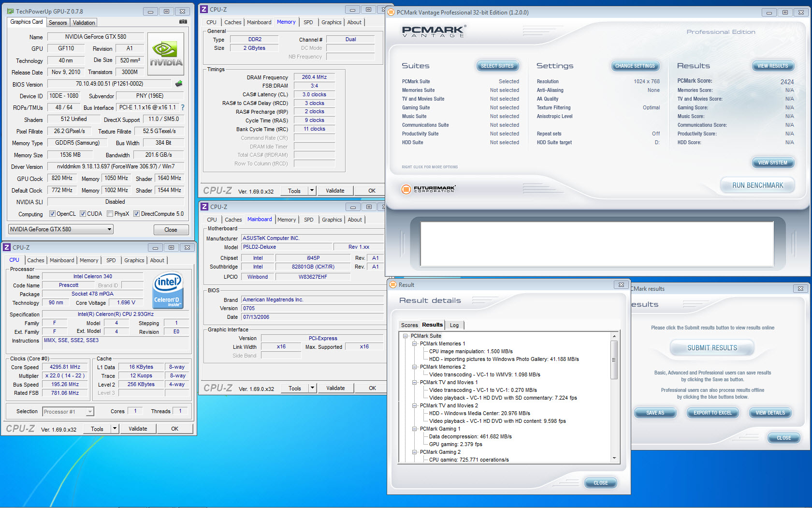812x508 pixels.
Task: Click the Result tree scroll up arrow
Action: click(x=614, y=336)
